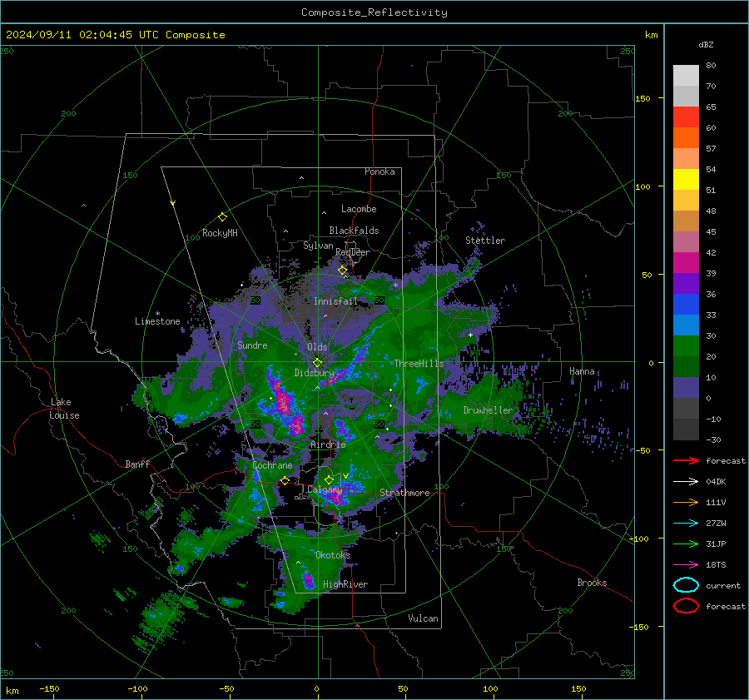Click the yellow diamond marker near Cochrane
The height and width of the screenshot is (700, 749).
285,481
